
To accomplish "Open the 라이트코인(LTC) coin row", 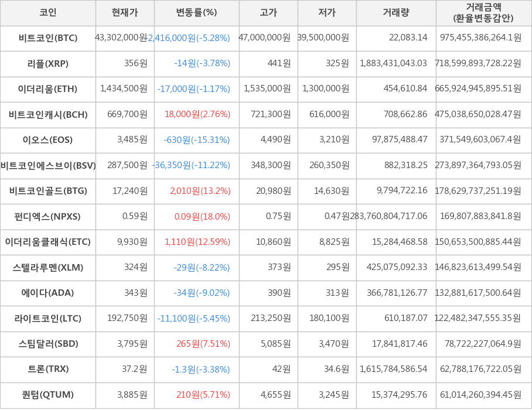I will click(48, 319).
